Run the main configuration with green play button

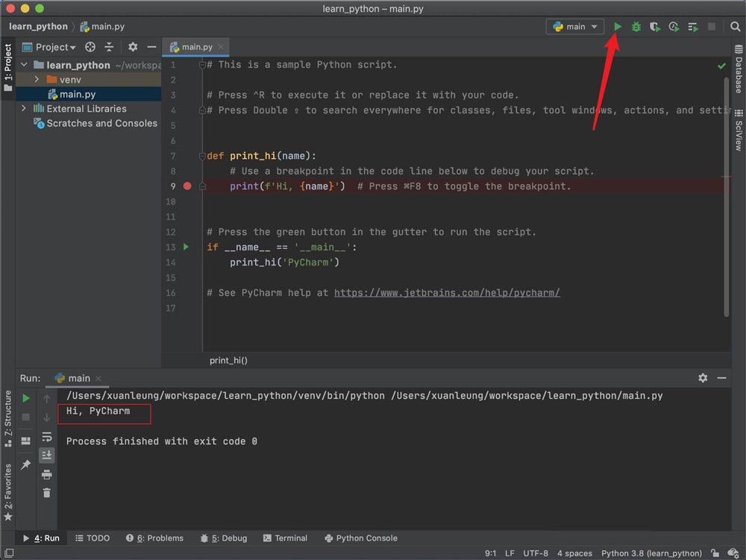[x=617, y=27]
